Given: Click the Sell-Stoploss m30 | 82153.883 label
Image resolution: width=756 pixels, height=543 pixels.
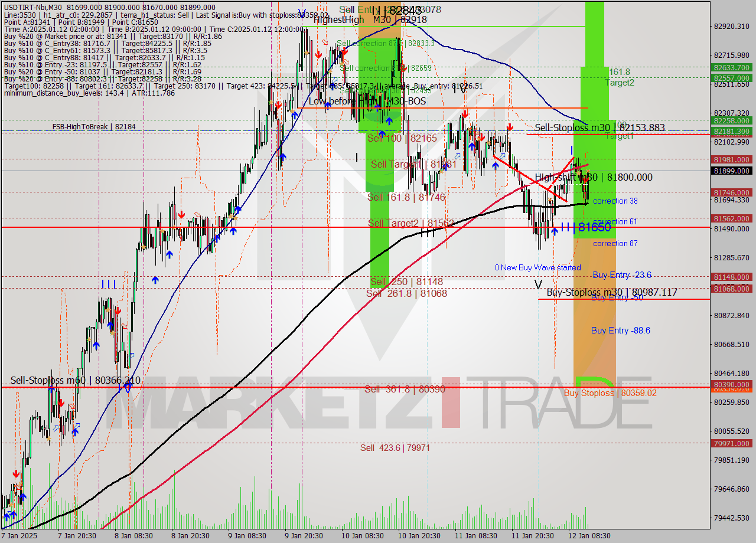Looking at the screenshot, I should [x=599, y=127].
